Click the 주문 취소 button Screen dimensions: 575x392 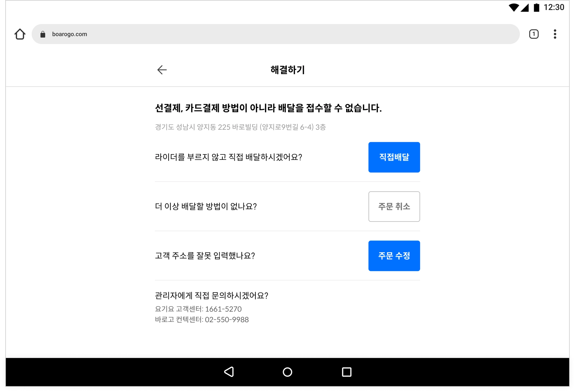coord(394,207)
